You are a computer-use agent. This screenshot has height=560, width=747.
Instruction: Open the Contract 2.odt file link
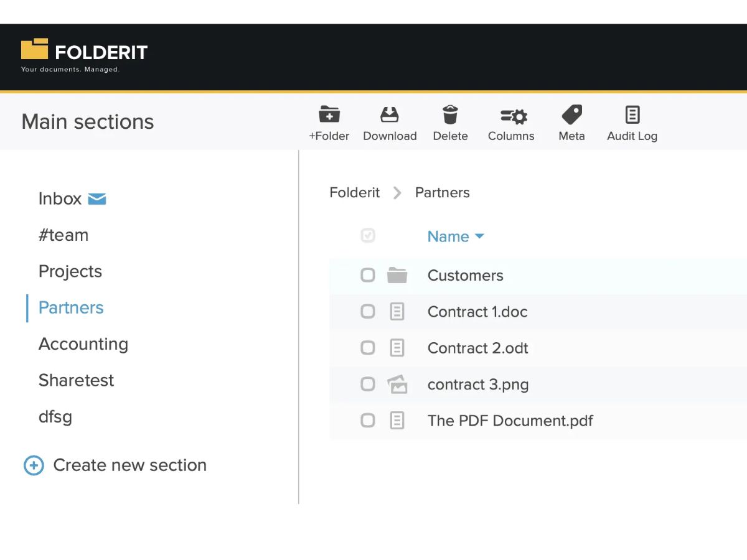(x=478, y=348)
